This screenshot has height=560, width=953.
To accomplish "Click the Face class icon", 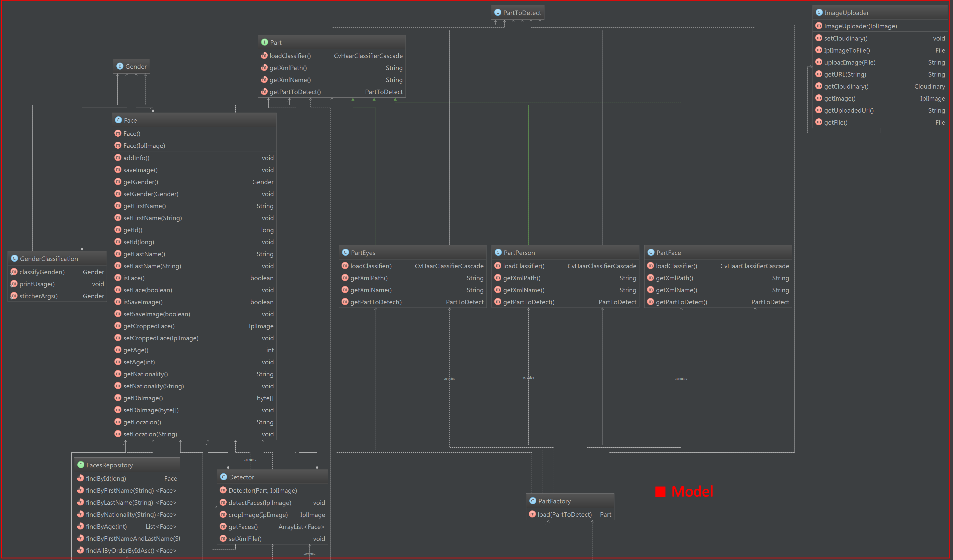I will tap(118, 120).
